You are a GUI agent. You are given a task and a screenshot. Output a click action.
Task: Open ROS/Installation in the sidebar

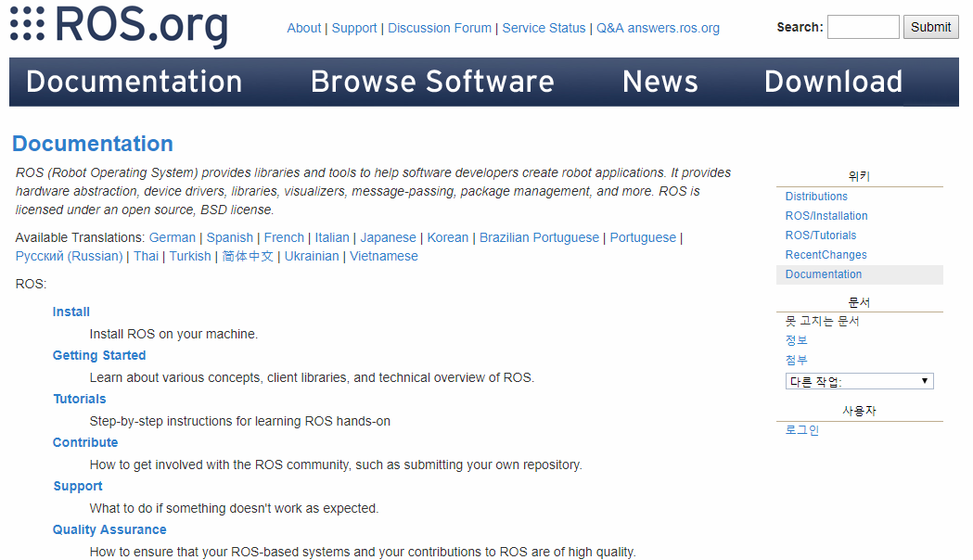826,216
